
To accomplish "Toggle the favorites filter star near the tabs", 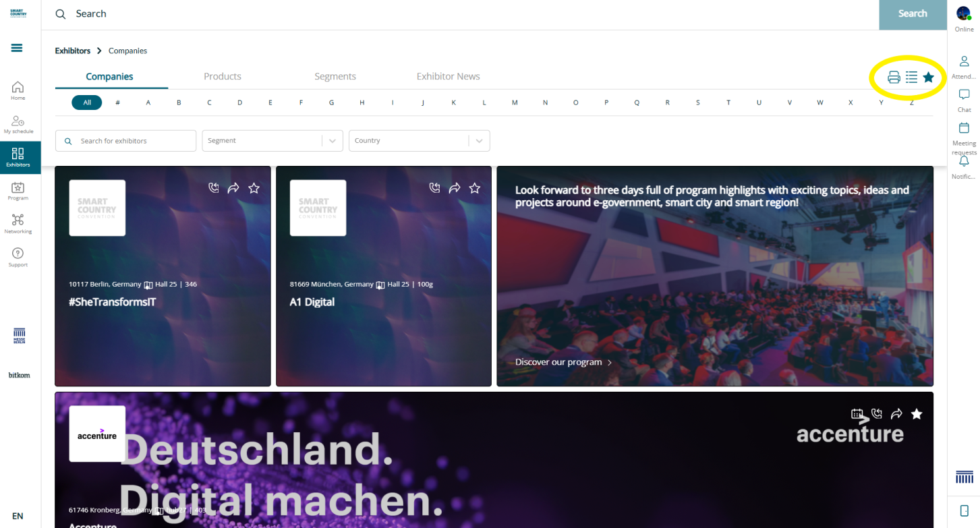I will (x=929, y=77).
